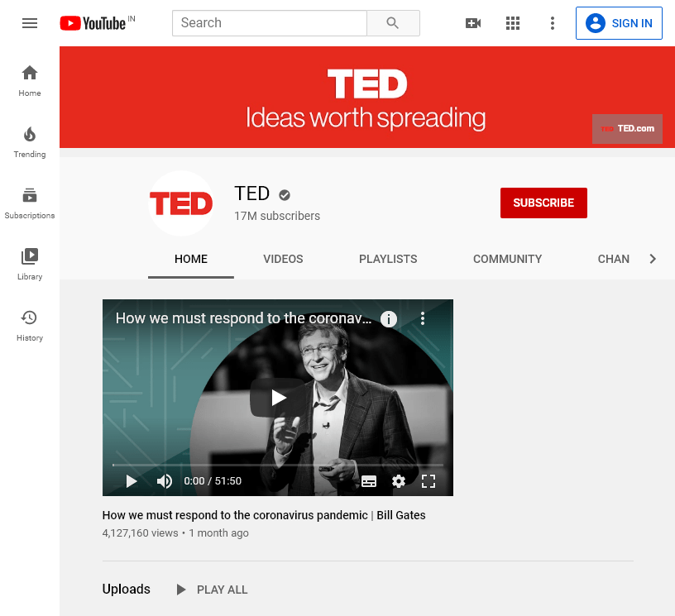Click the TED channel name
Screen dimensions: 675x616
[251, 193]
